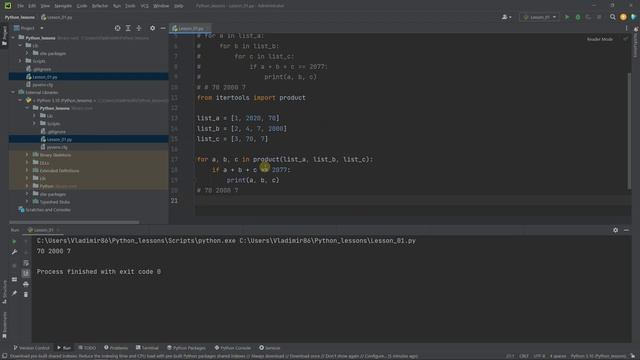Expand the DLLs node
The image size is (640, 360).
pos(27,162)
